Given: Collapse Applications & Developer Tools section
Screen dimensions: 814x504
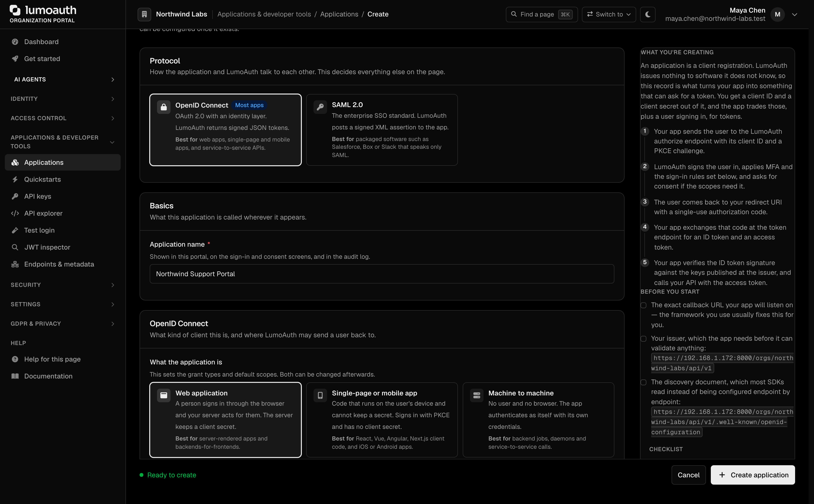Looking at the screenshot, I should tap(63, 142).
